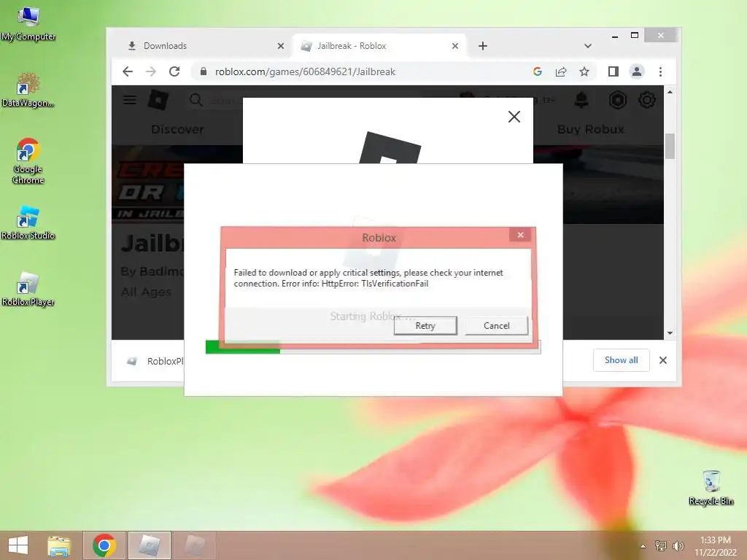
Task: Reload the Jailbreak page
Action: coord(174,71)
